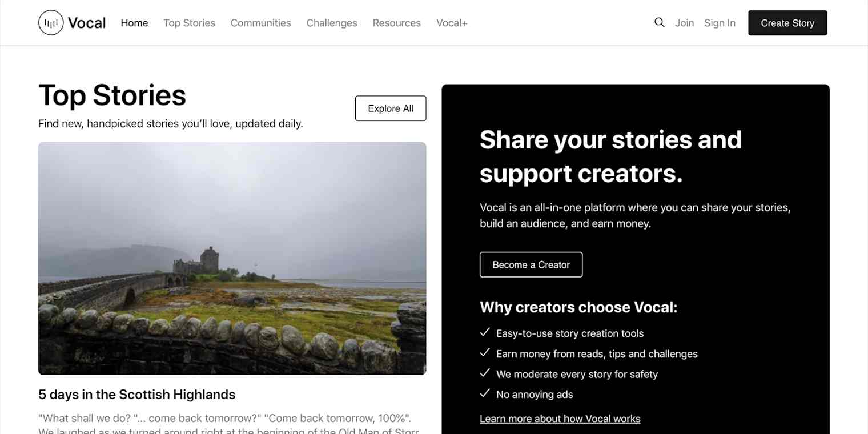
Task: Select the Home menu item
Action: 134,23
